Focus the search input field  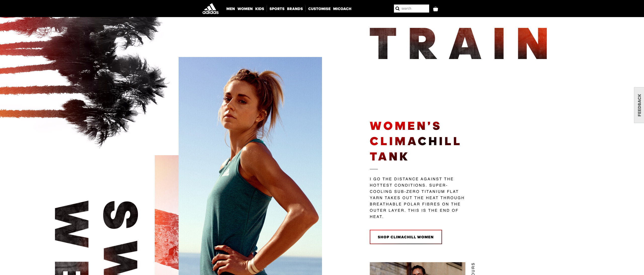pyautogui.click(x=412, y=9)
